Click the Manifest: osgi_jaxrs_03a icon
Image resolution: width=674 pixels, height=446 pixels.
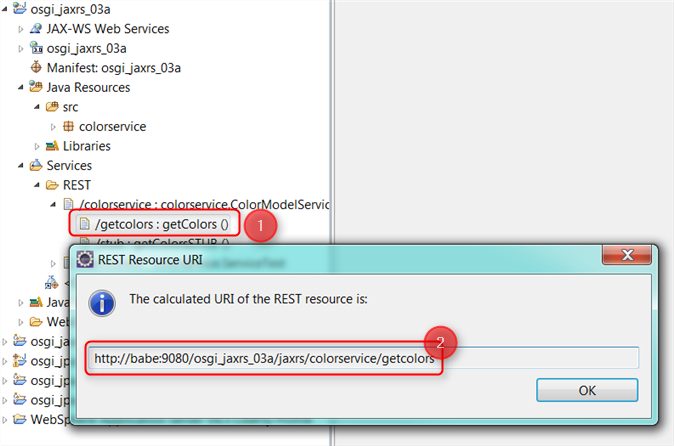click(x=37, y=68)
